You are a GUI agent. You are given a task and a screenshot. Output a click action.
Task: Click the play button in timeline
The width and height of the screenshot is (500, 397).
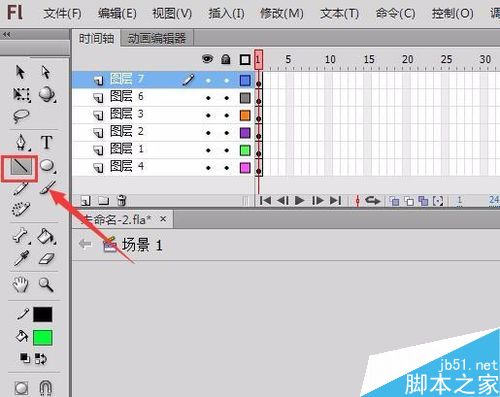pyautogui.click(x=300, y=200)
